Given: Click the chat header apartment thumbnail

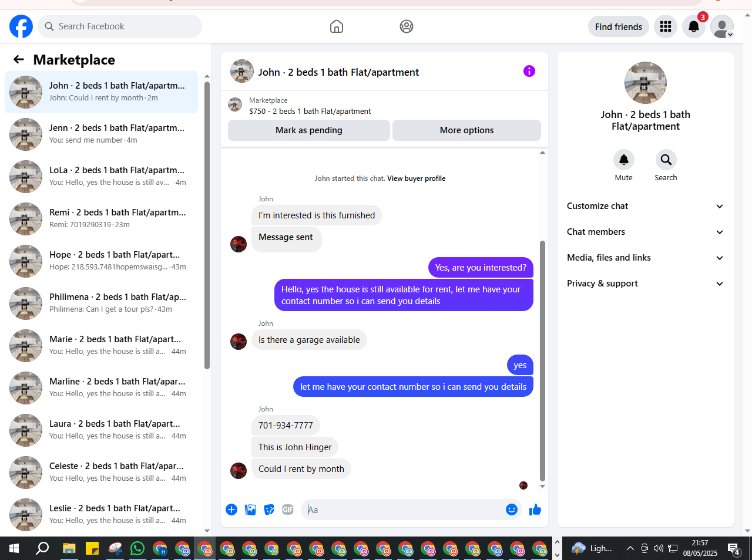Looking at the screenshot, I should tap(242, 71).
